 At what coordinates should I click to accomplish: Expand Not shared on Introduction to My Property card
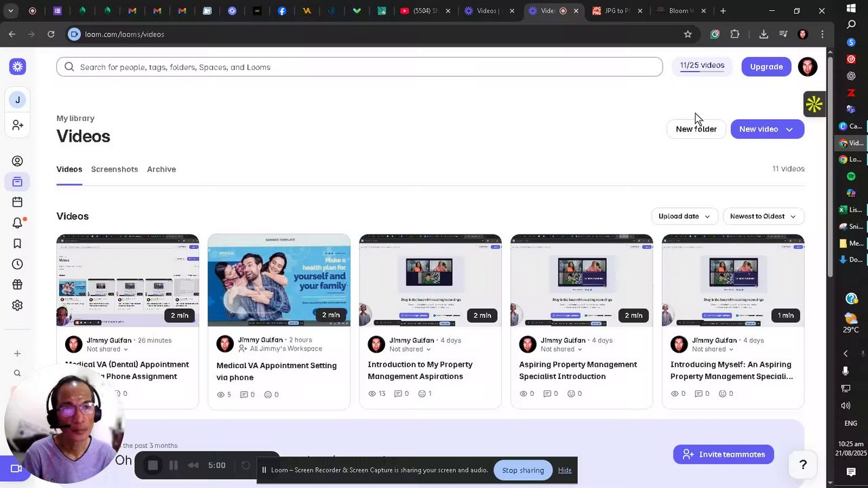(410, 349)
